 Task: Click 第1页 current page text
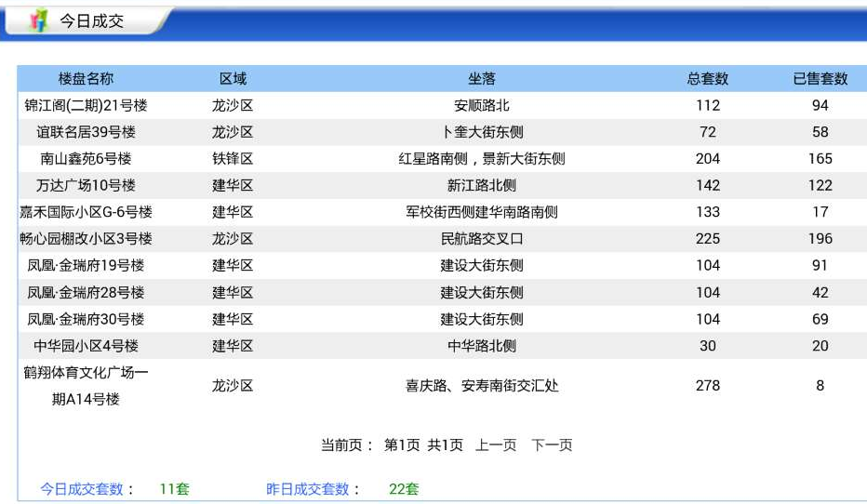(x=402, y=444)
